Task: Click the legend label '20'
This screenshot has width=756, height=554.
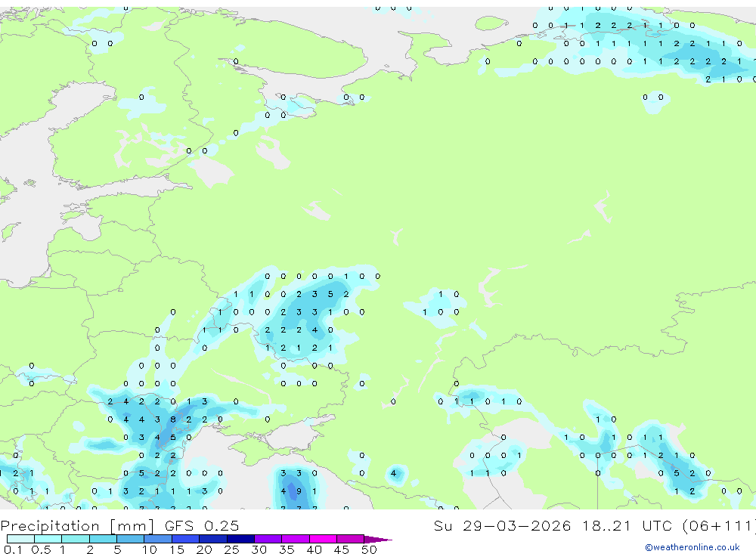Action: point(204,549)
